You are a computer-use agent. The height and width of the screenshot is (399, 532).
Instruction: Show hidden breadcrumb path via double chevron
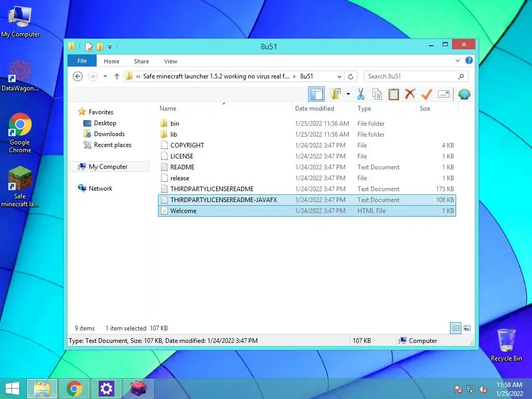click(x=138, y=77)
